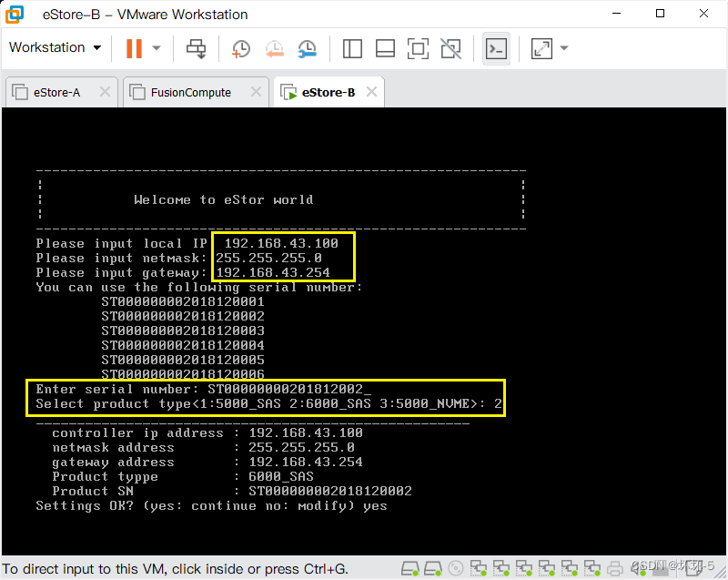Enter full screen mode
The width and height of the screenshot is (728, 580).
(x=418, y=48)
